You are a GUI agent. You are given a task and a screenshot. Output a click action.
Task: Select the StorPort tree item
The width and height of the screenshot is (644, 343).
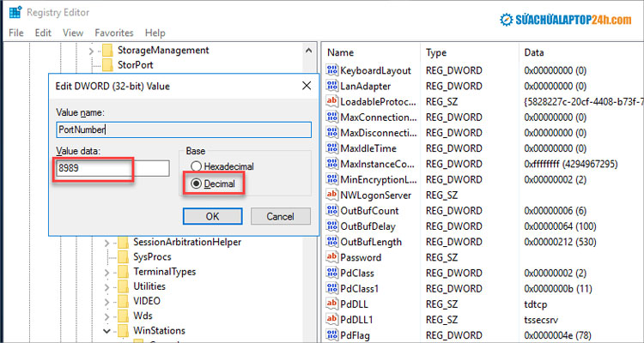135,65
